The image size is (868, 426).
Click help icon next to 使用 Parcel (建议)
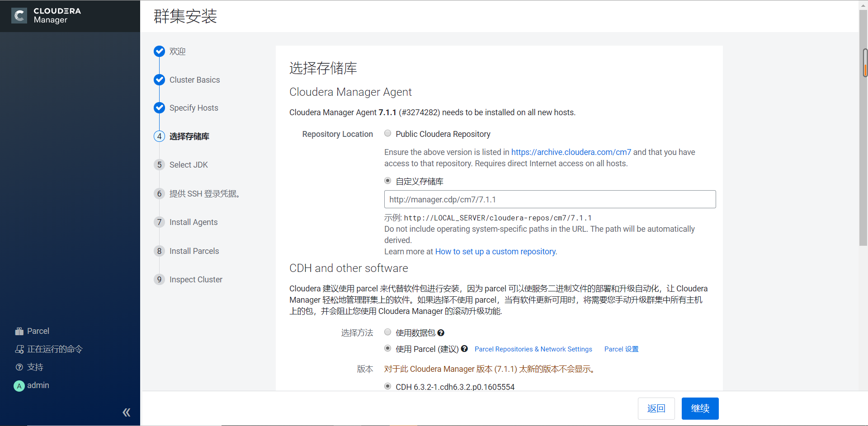[464, 349]
